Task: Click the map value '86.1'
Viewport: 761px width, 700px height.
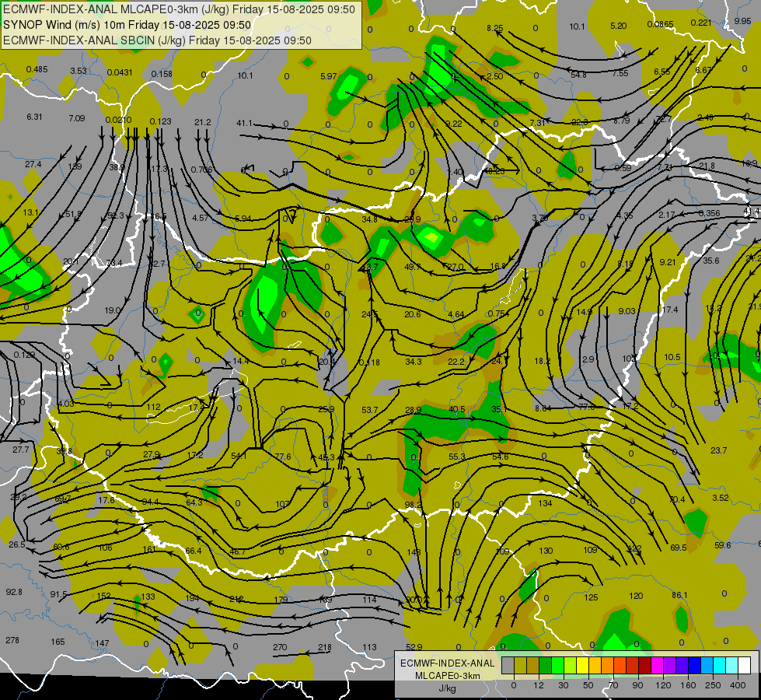Action: click(679, 595)
